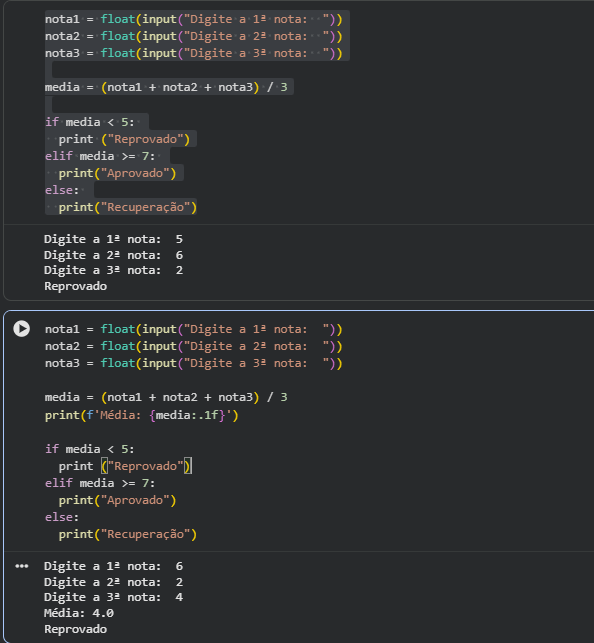Click the nota3 input line in second cell
The width and height of the screenshot is (594, 643).
pos(193,363)
